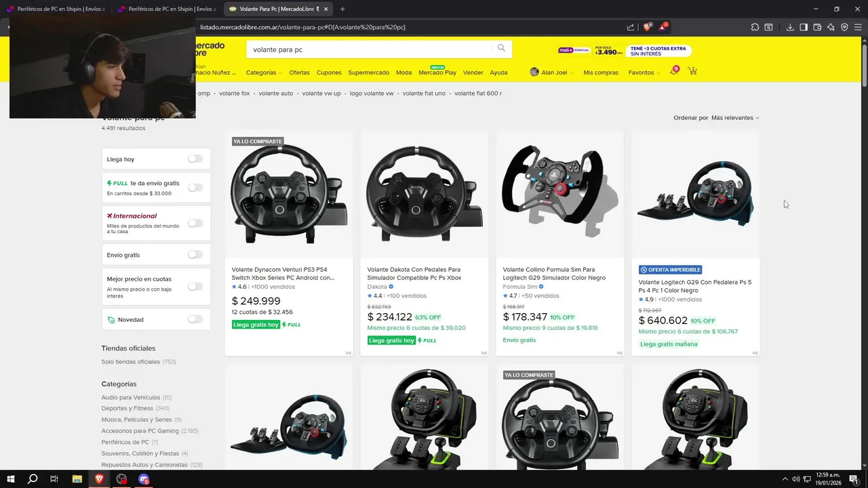Image resolution: width=868 pixels, height=488 pixels.
Task: Enable the Envío gratis filter switch
Action: pos(195,254)
